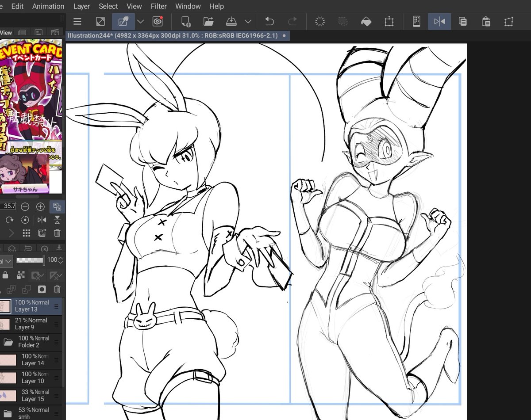The image size is (531, 420).
Task: Click the free transform icon at toolbar end
Action: pos(509,21)
